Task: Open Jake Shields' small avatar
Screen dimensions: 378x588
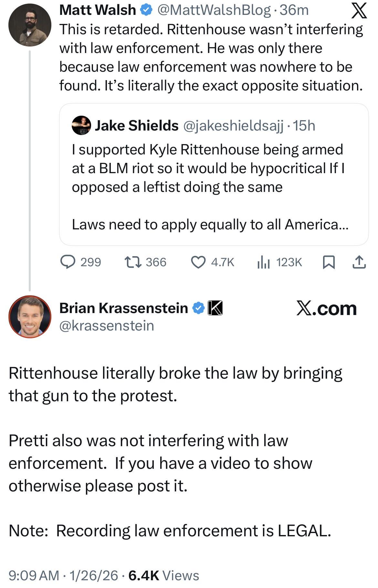Action: pyautogui.click(x=81, y=125)
